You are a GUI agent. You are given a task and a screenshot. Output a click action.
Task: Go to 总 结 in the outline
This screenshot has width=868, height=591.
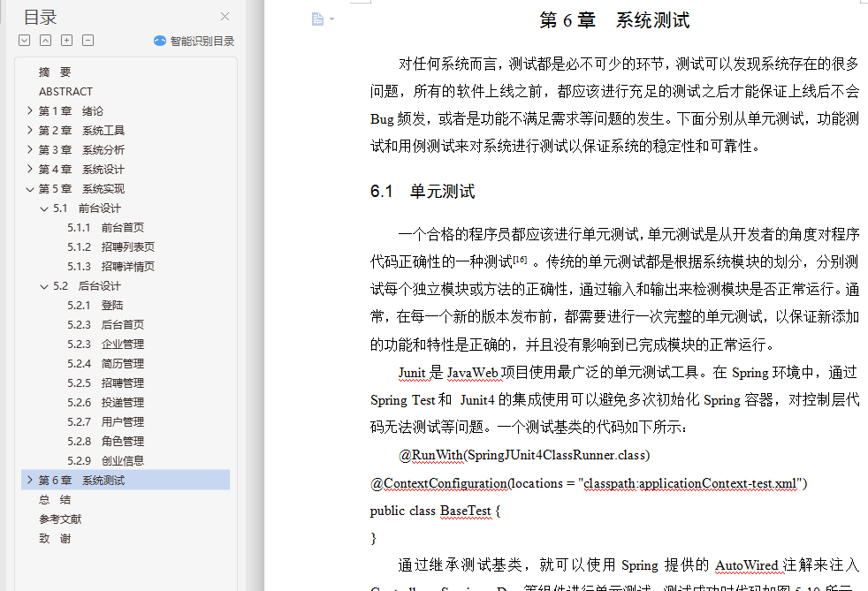[55, 500]
